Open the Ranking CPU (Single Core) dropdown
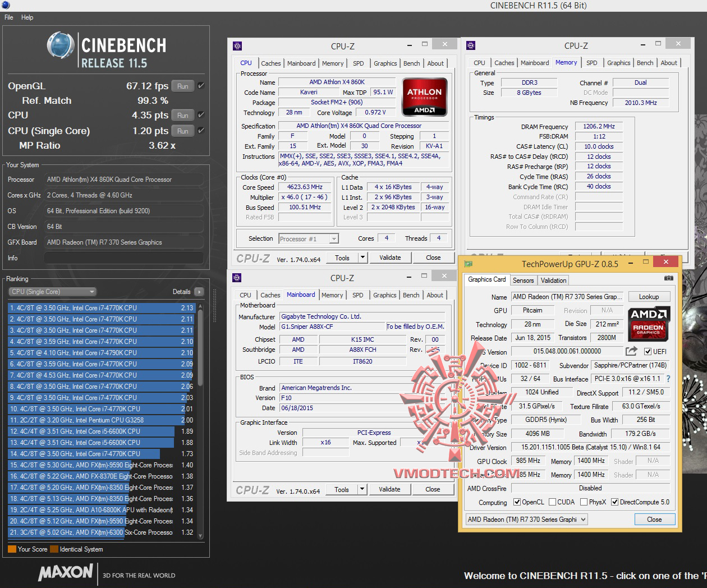707x588 pixels. pyautogui.click(x=53, y=292)
